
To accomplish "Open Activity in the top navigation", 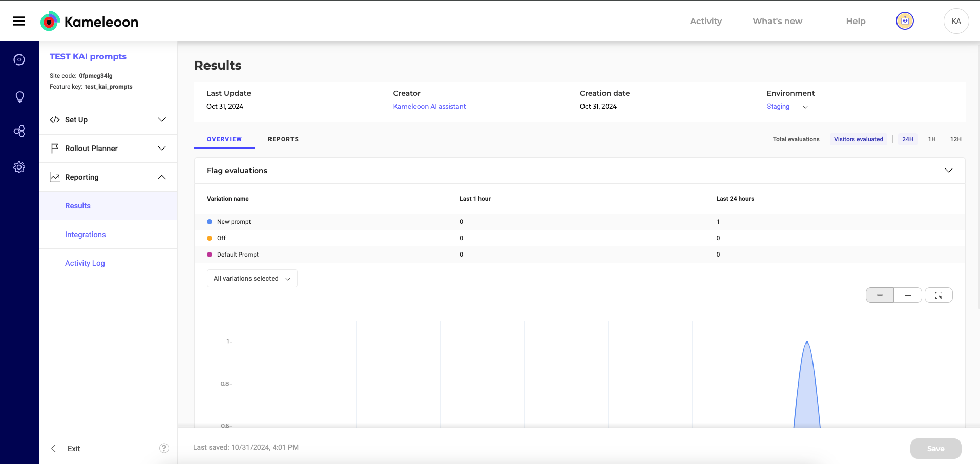I will click(x=706, y=21).
